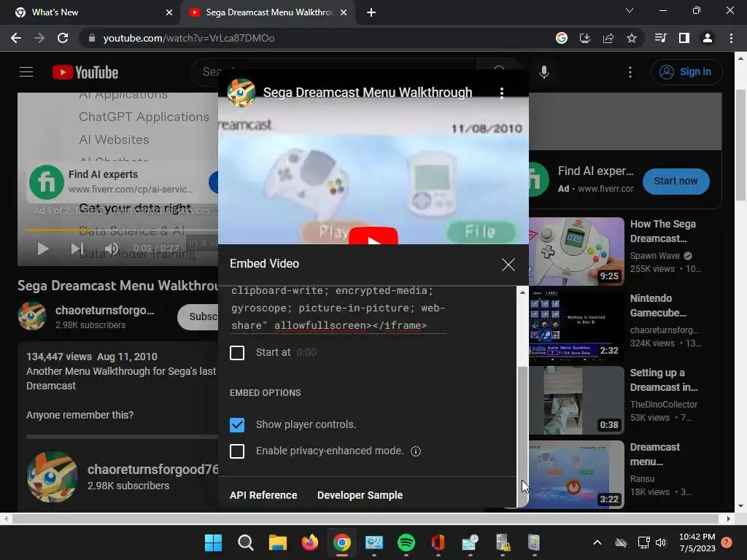
Task: Open Setting up a Dreamcast video thumbnail
Action: 576,400
